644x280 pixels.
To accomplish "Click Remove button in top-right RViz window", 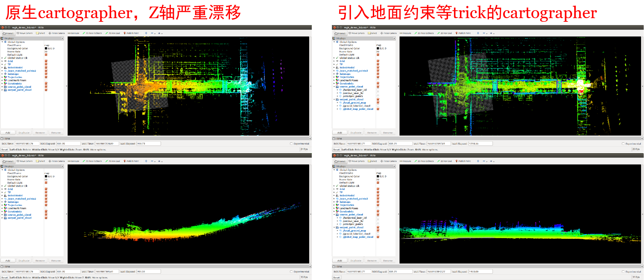I will [372, 133].
